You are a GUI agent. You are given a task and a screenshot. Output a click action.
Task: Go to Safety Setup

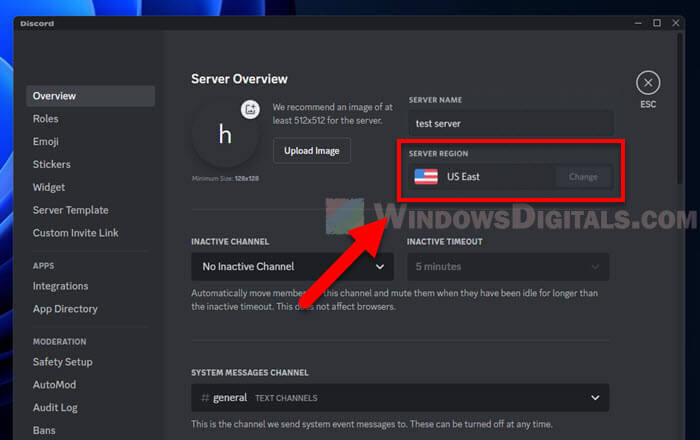[62, 362]
